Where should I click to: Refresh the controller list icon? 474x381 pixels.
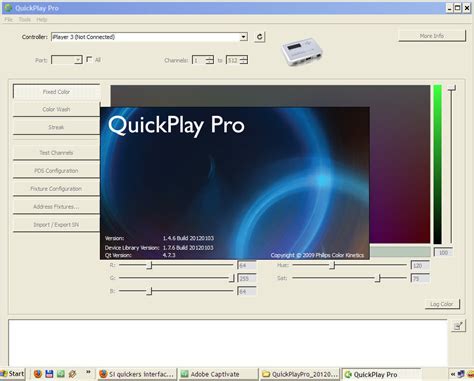260,37
